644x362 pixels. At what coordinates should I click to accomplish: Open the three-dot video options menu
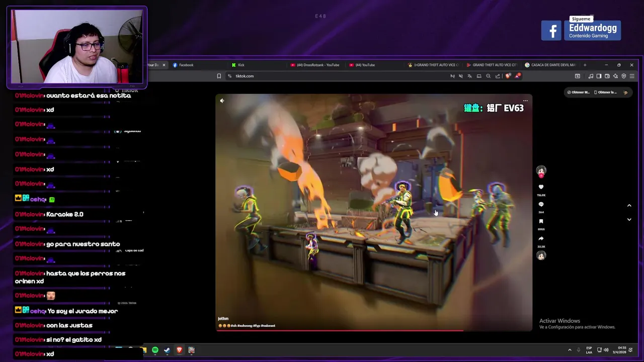pos(525,101)
